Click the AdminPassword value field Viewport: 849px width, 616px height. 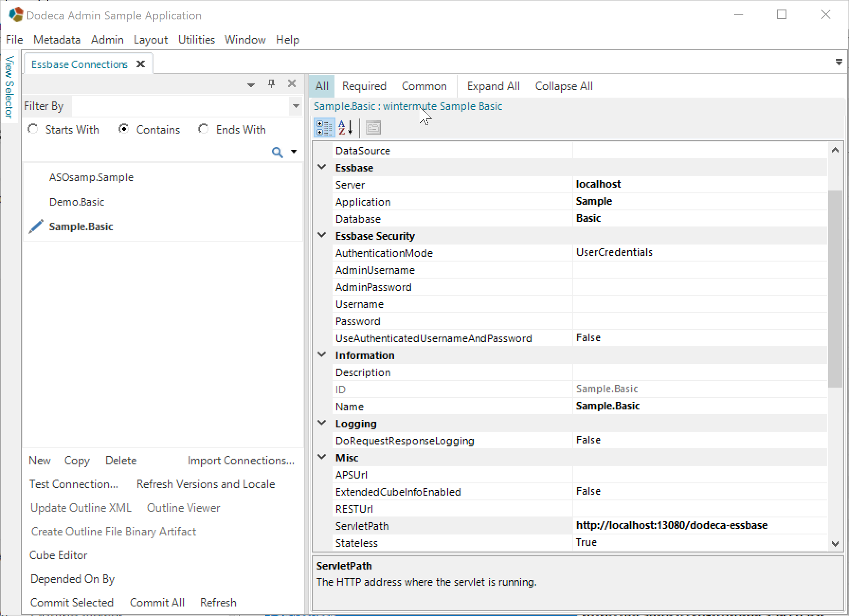(700, 287)
